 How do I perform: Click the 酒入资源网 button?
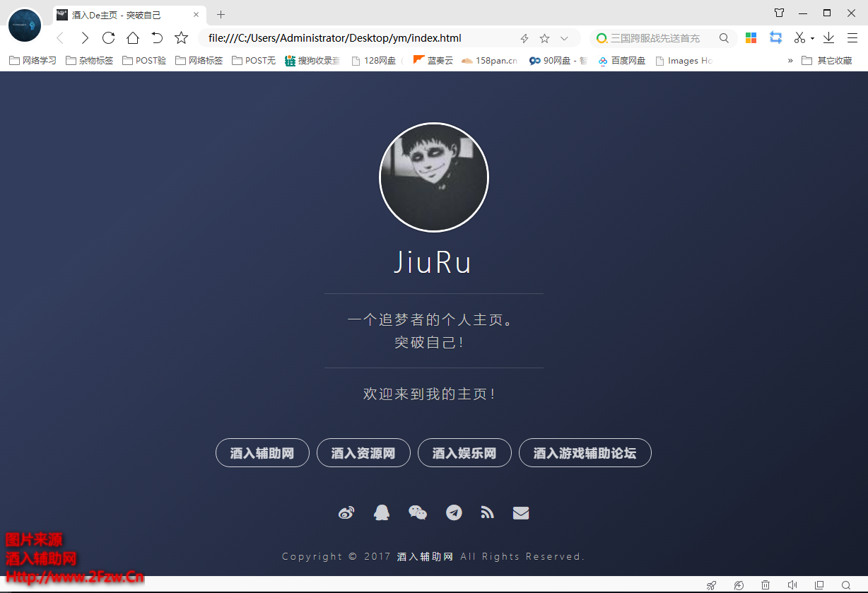(x=363, y=453)
